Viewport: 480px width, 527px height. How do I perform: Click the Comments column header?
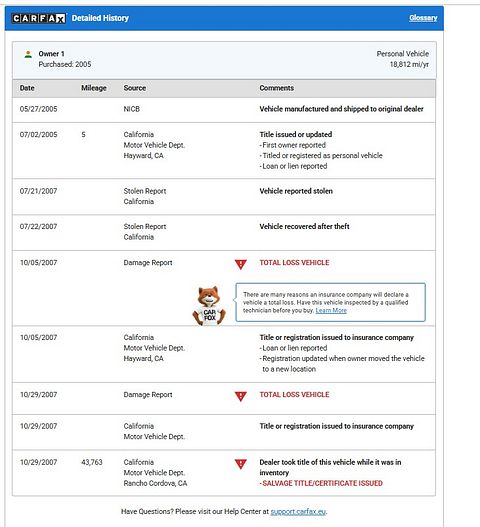(x=276, y=88)
